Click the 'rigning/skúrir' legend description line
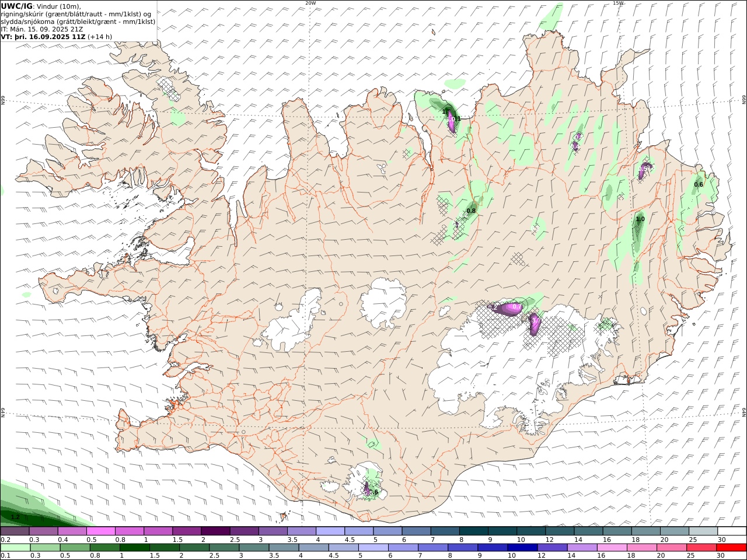Viewport: 747px width, 560px height. (x=76, y=14)
